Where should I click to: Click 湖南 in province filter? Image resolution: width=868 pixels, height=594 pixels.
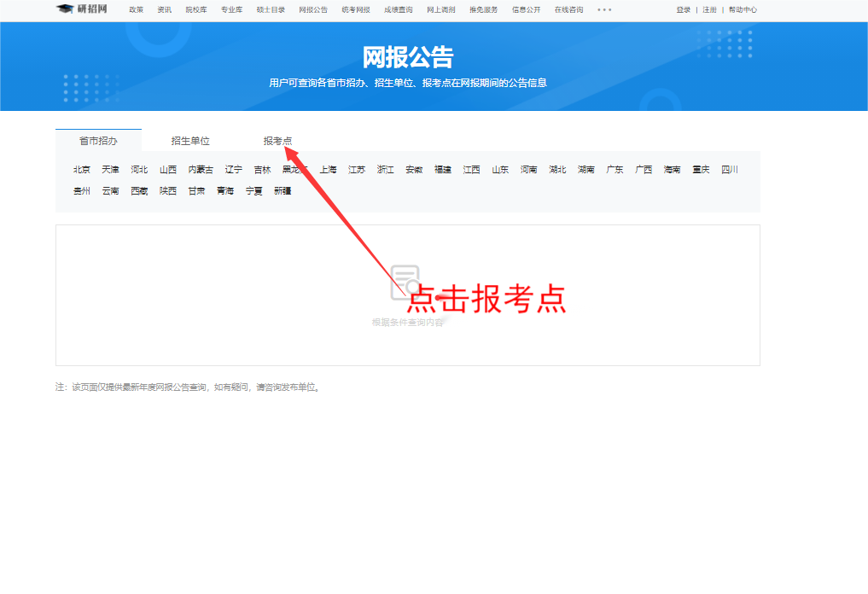(x=587, y=169)
